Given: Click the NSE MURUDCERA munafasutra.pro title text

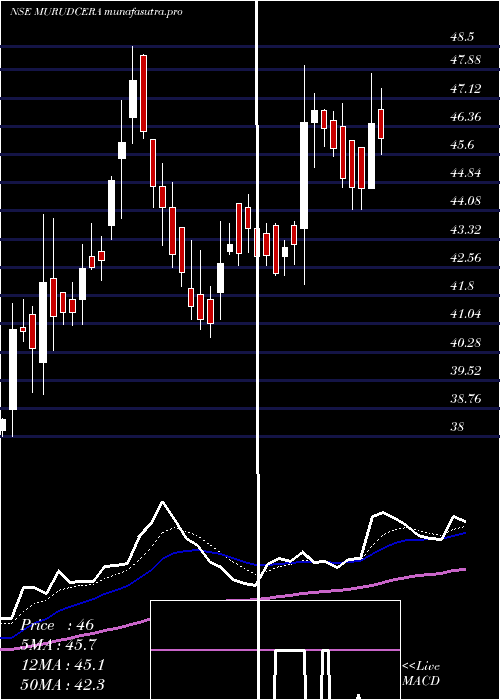Looking at the screenshot, I should point(96,12).
